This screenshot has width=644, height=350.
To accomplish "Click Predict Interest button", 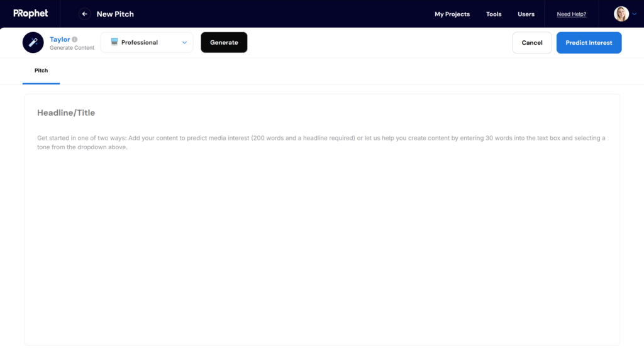I will pos(589,43).
